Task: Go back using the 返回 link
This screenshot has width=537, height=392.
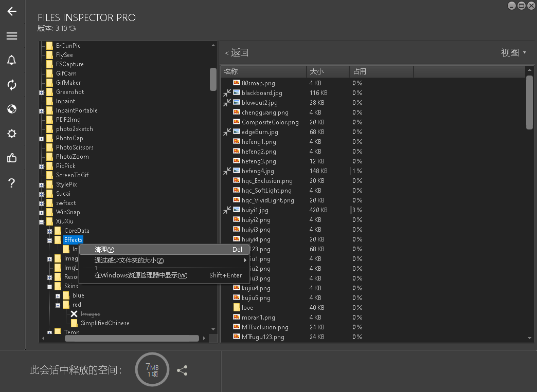Action: click(236, 53)
